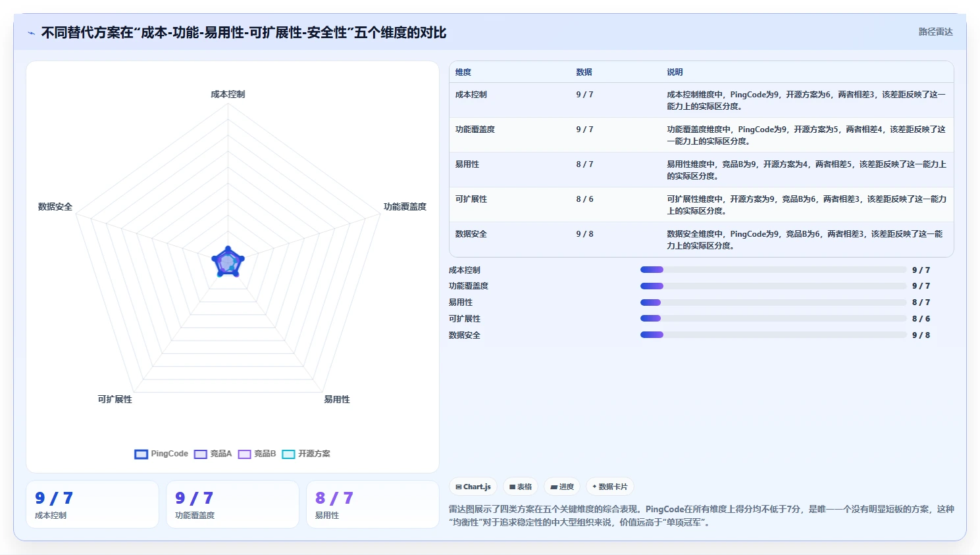
Task: Click the icon beside the page title
Action: [31, 33]
